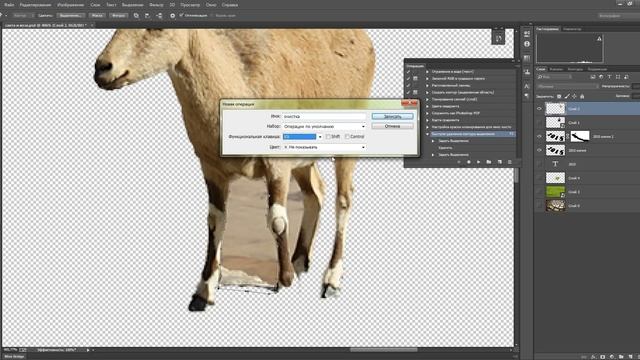Check the Shift checkbox in the dialog
The width and height of the screenshot is (640, 360).
pyautogui.click(x=328, y=136)
